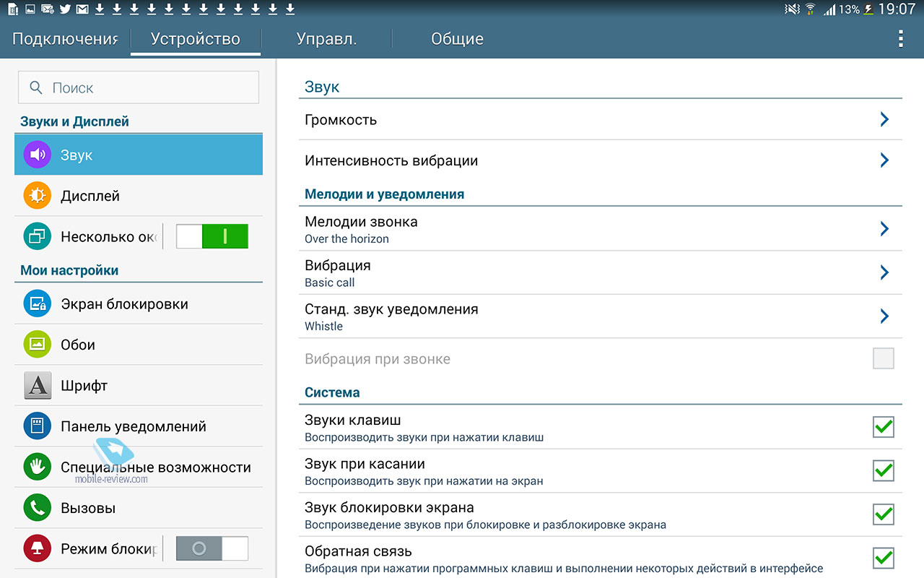Image resolution: width=924 pixels, height=578 pixels.
Task: Open Панель уведомлений settings
Action: click(139, 426)
